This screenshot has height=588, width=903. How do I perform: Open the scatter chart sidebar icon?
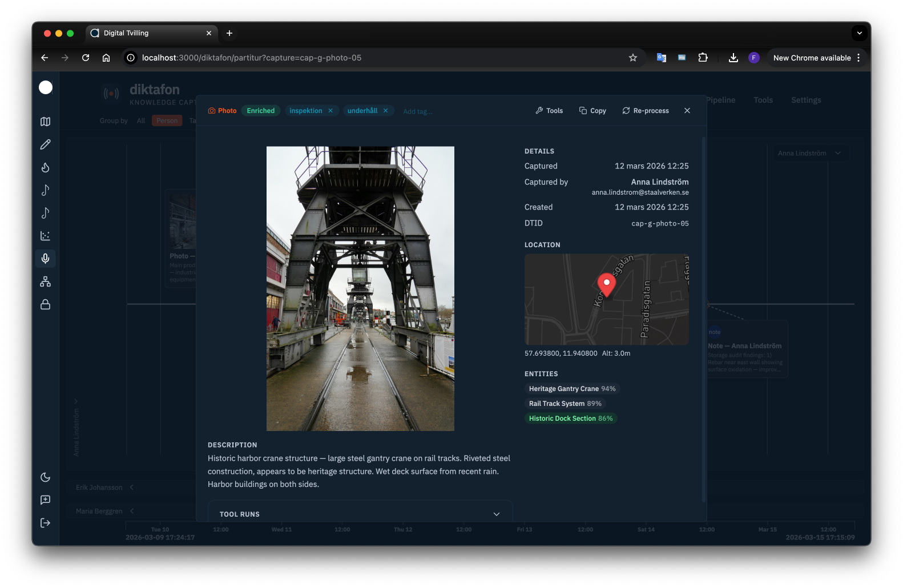tap(46, 236)
